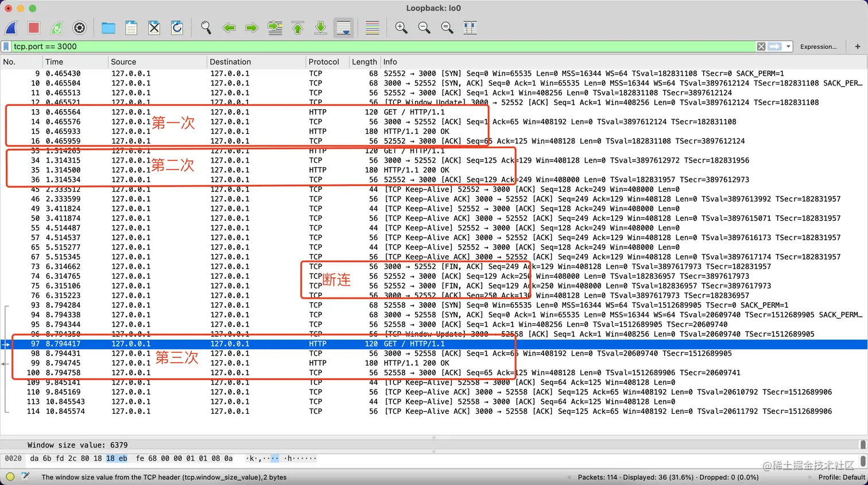Select highlighted packet 97 GET / HTTP/1.1

(x=433, y=344)
